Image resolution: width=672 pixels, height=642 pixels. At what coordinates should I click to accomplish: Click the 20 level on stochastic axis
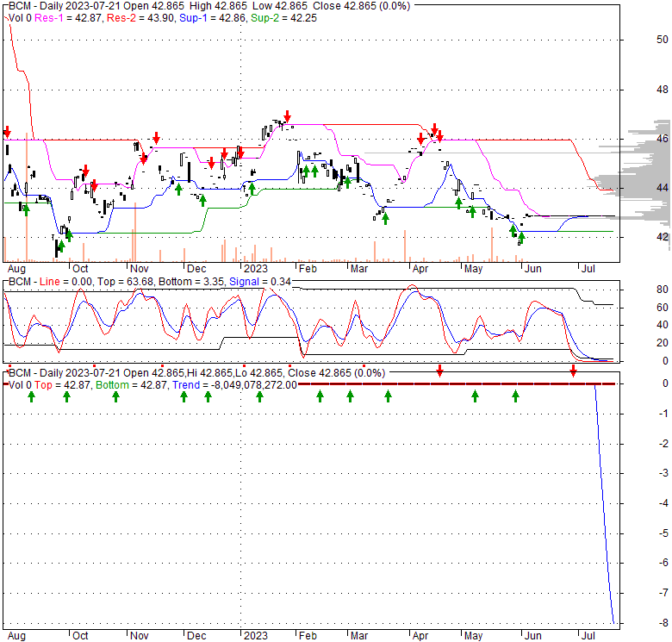[x=663, y=343]
